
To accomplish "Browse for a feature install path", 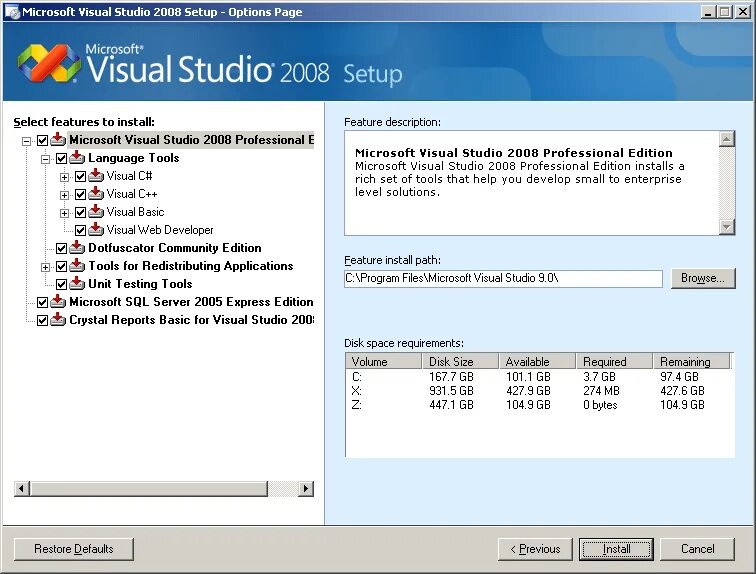I will (703, 278).
